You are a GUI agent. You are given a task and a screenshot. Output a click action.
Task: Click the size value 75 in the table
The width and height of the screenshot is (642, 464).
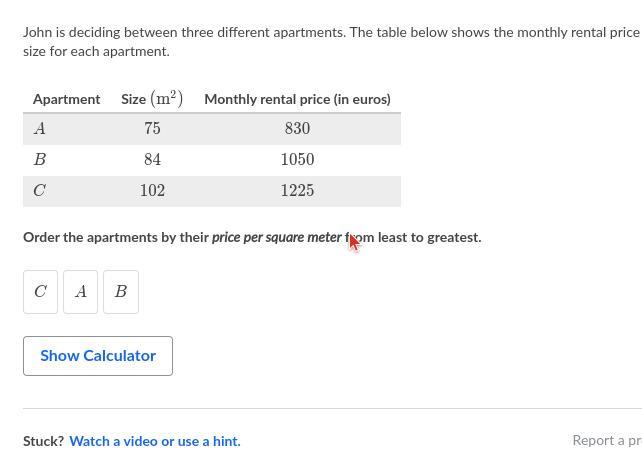pos(152,129)
